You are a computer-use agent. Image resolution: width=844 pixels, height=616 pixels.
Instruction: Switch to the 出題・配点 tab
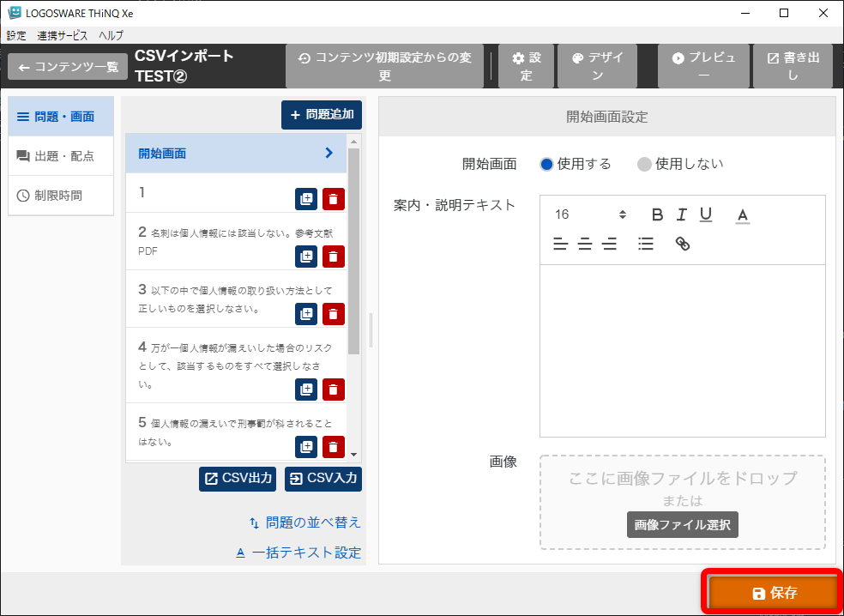coord(61,156)
